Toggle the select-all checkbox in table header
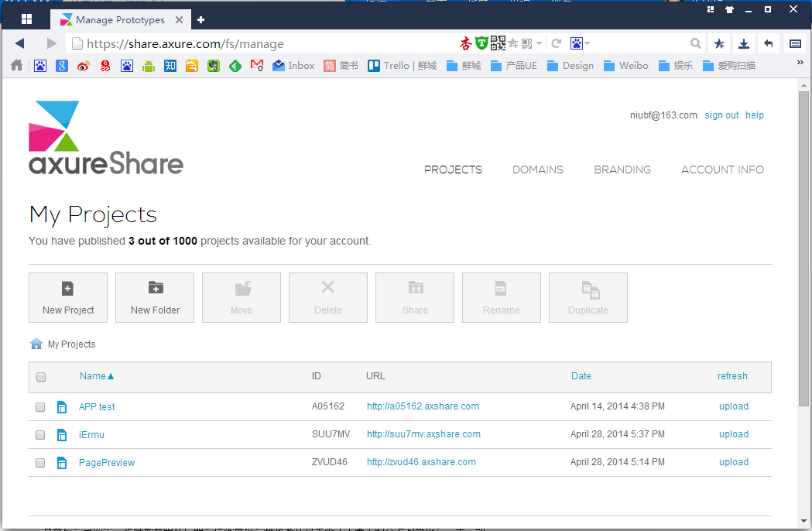Viewport: 812px width, 531px height. 41,377
